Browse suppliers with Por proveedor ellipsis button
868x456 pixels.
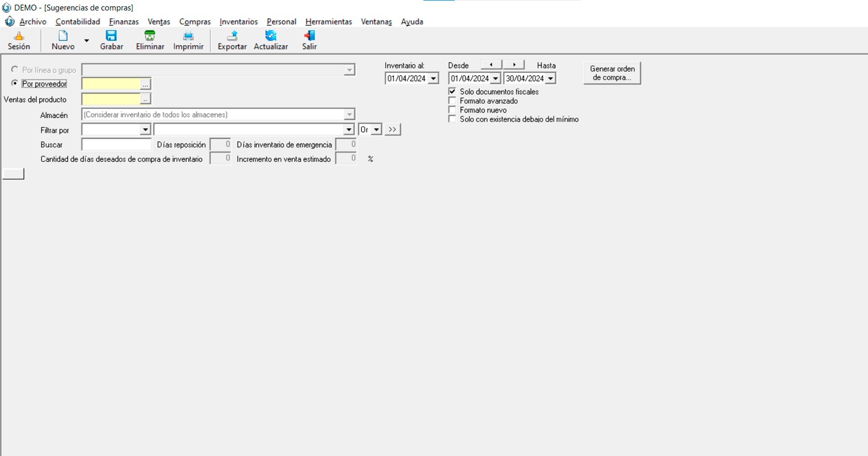(145, 84)
